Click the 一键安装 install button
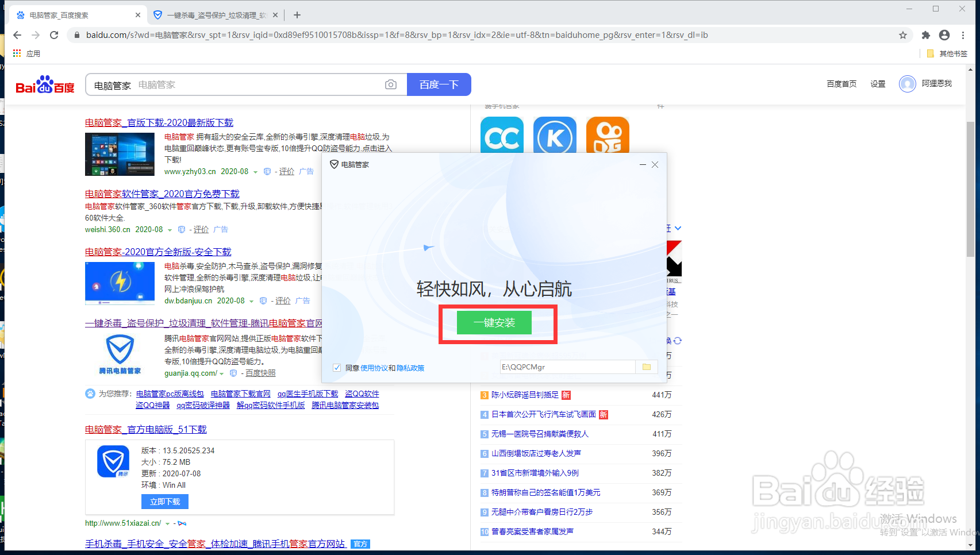 coord(494,323)
